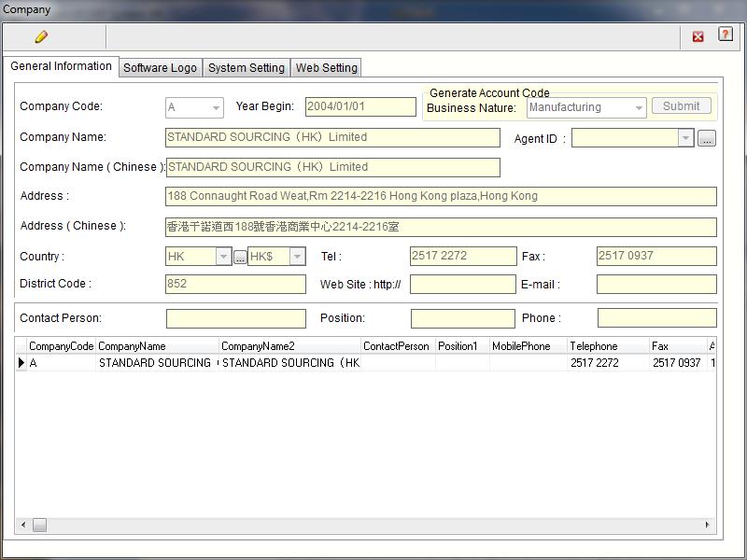Expand the Agent ID dropdown

pyautogui.click(x=685, y=138)
